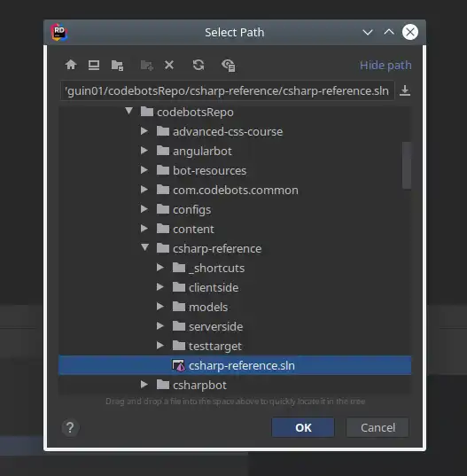Click the Hide path link
Screen dimensions: 467x476
click(x=385, y=65)
